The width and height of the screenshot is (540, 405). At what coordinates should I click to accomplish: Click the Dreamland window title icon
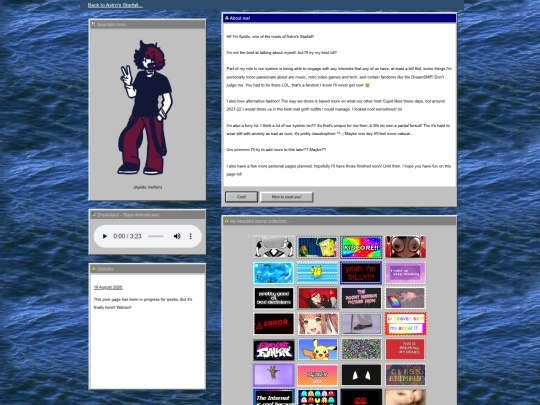point(93,215)
